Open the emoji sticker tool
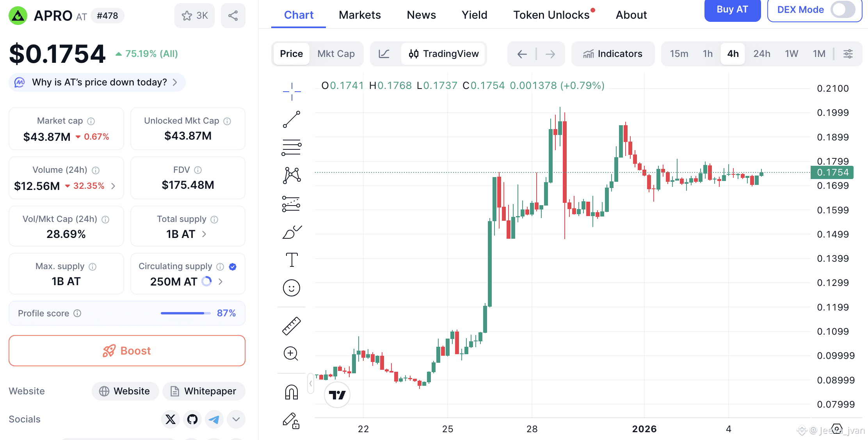The image size is (868, 440). (292, 288)
